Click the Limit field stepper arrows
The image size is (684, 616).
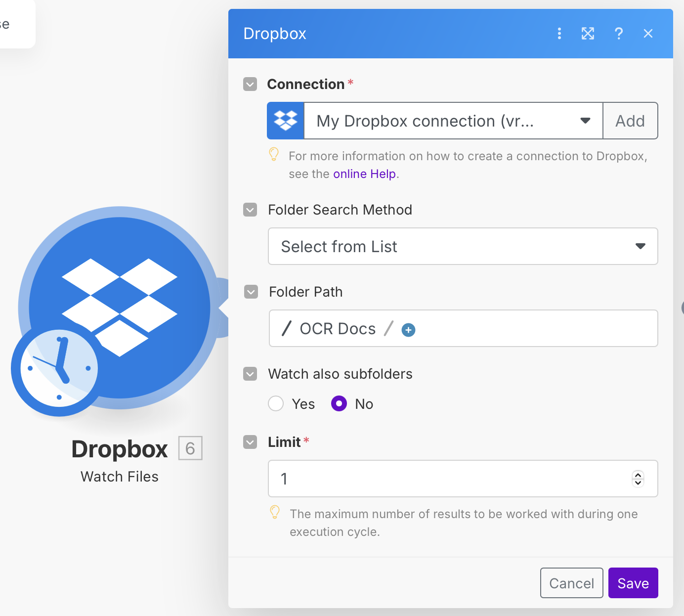click(x=638, y=479)
